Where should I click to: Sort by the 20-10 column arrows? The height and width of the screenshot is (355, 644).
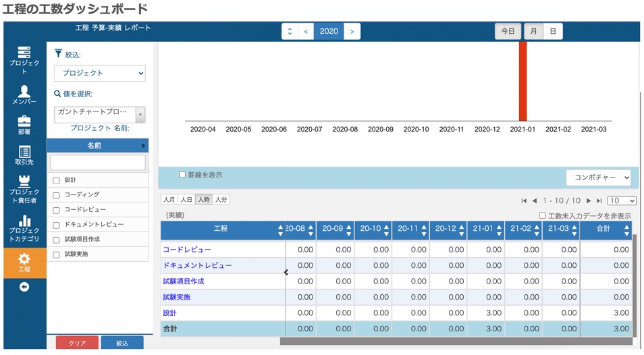(x=387, y=230)
